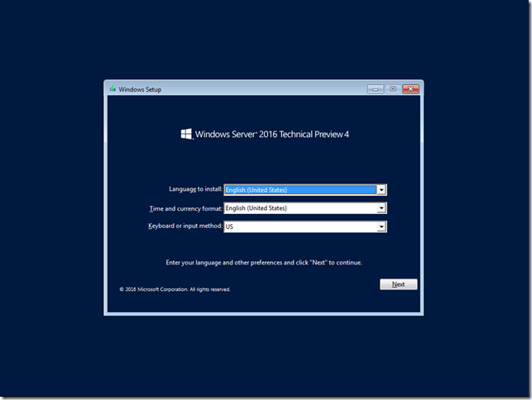Minimize the Windows Setup window
Image resolution: width=532 pixels, height=400 pixels.
[x=376, y=89]
